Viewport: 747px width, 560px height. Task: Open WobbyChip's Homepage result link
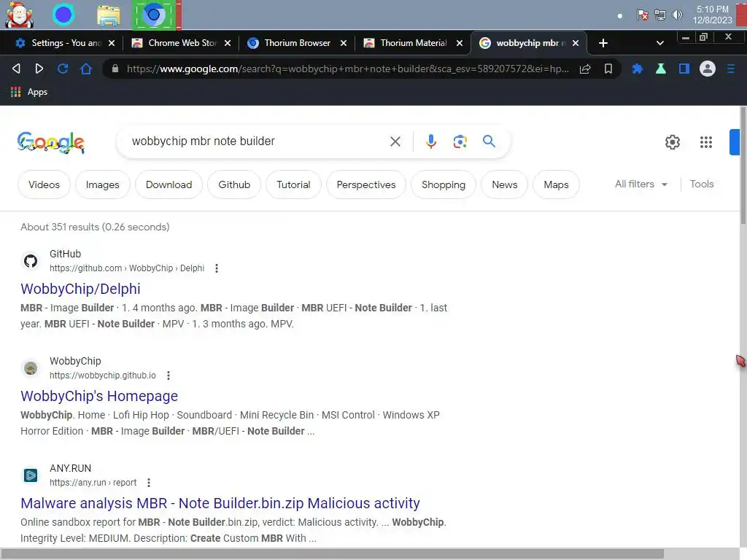pyautogui.click(x=99, y=396)
